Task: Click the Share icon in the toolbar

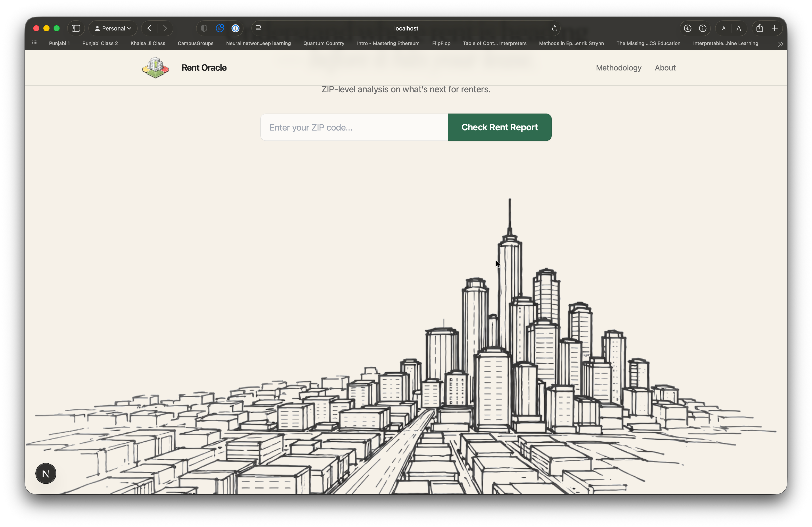Action: 759,28
